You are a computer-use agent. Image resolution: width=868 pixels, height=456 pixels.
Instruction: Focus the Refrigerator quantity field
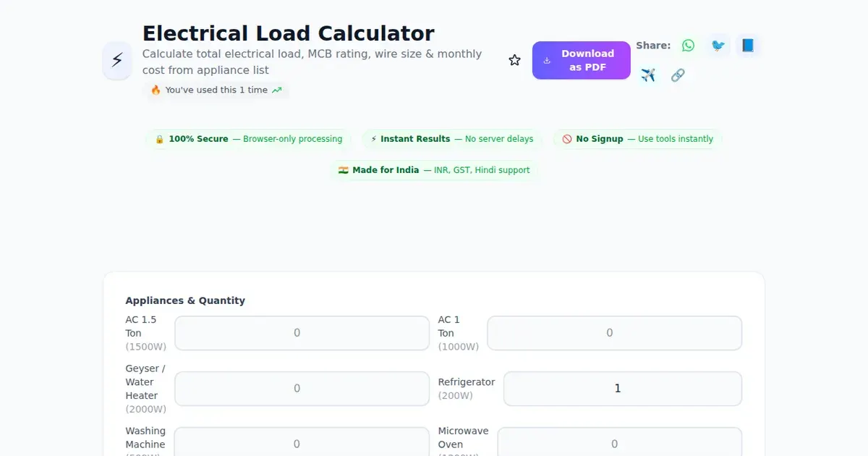pos(623,389)
